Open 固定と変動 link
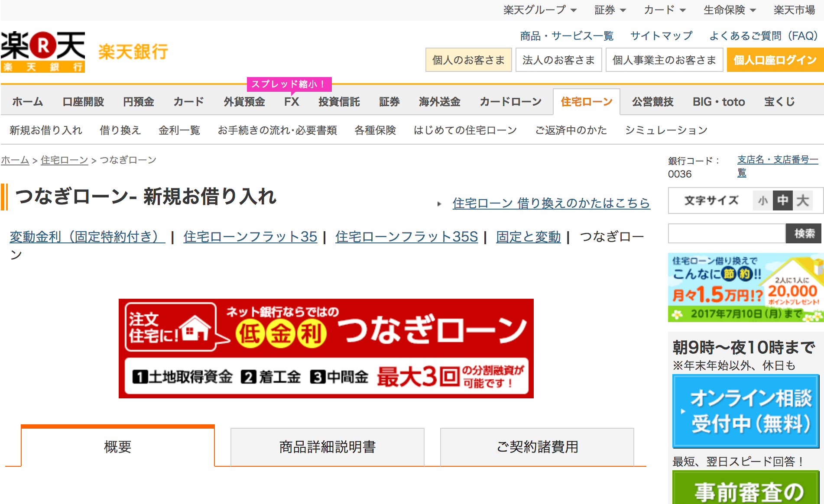Screen dimensions: 824x504 coord(529,236)
